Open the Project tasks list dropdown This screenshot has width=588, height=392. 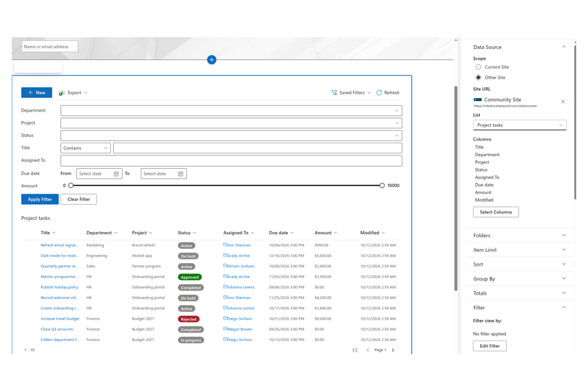(520, 125)
